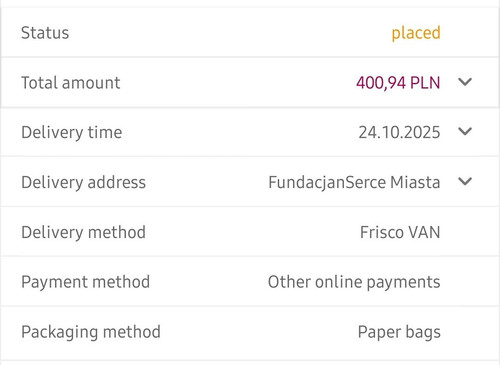Tap FundacjanSerce Miasta address value
This screenshot has height=365, width=500.
[354, 183]
